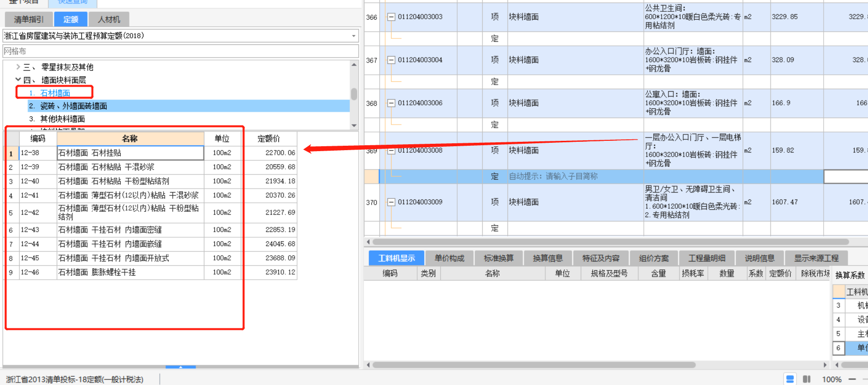Click left arrow of bottom panel scrollbar
The width and height of the screenshot is (868, 385).
(368, 365)
